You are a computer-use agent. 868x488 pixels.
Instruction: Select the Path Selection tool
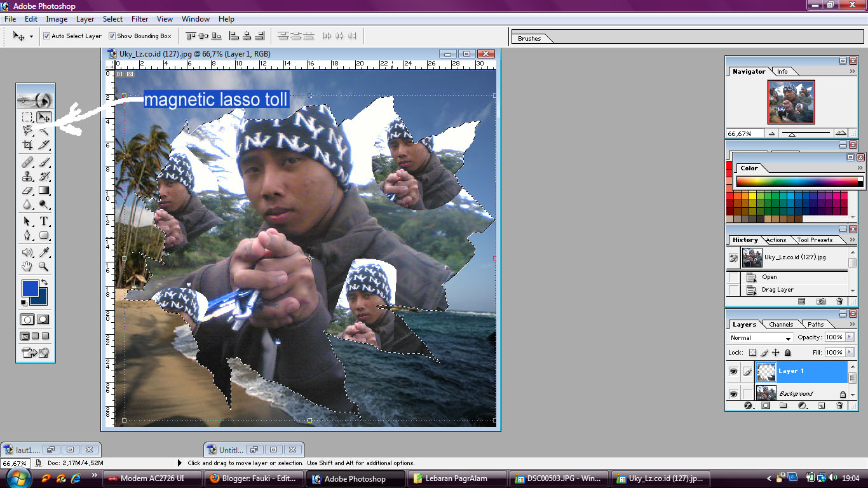(x=27, y=221)
